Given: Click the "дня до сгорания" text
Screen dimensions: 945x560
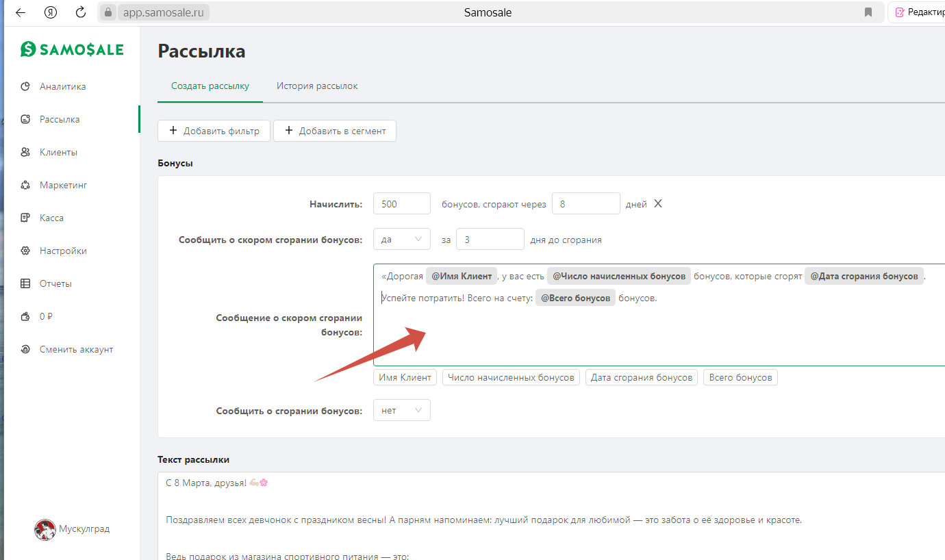Looking at the screenshot, I should coord(566,240).
